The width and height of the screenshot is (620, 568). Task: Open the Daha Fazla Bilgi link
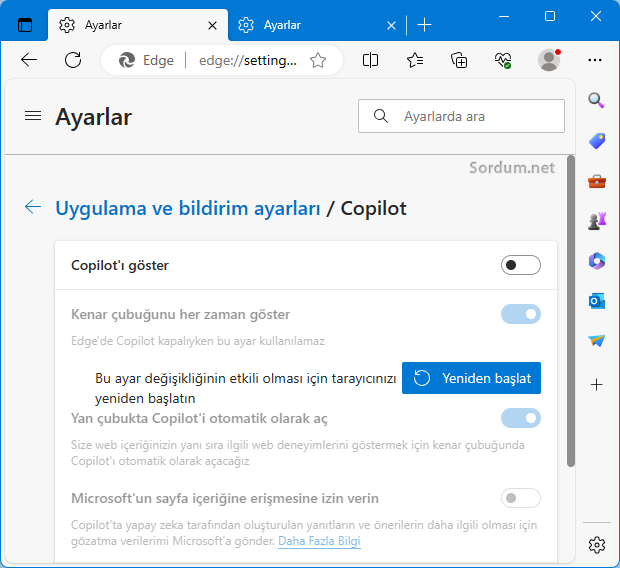pos(319,541)
